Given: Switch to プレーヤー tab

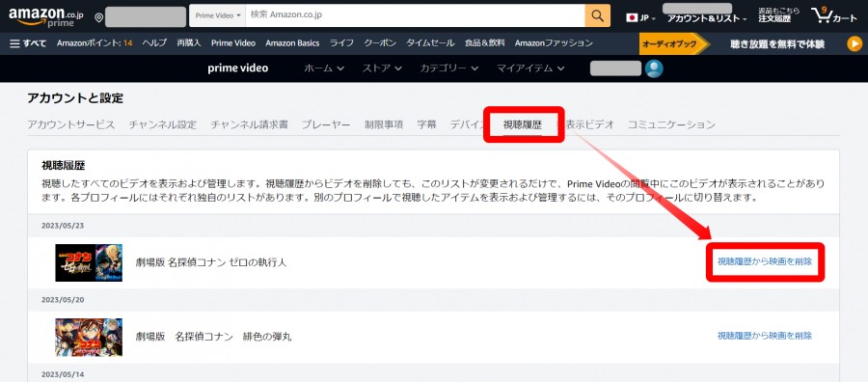Looking at the screenshot, I should [x=326, y=124].
